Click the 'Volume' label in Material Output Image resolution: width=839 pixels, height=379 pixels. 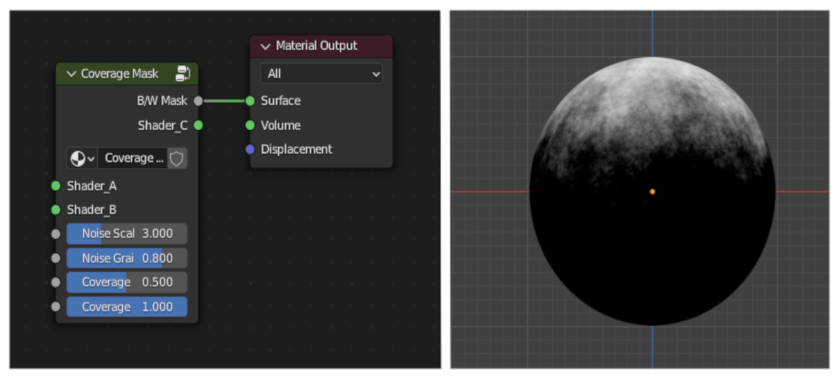point(280,125)
